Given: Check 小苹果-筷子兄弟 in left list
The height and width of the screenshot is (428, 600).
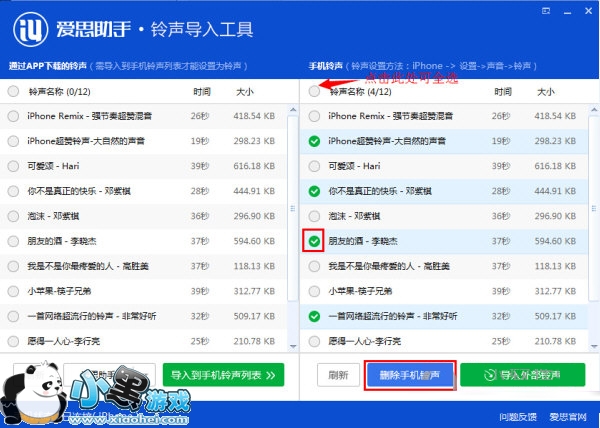Looking at the screenshot, I should click(x=13, y=291).
